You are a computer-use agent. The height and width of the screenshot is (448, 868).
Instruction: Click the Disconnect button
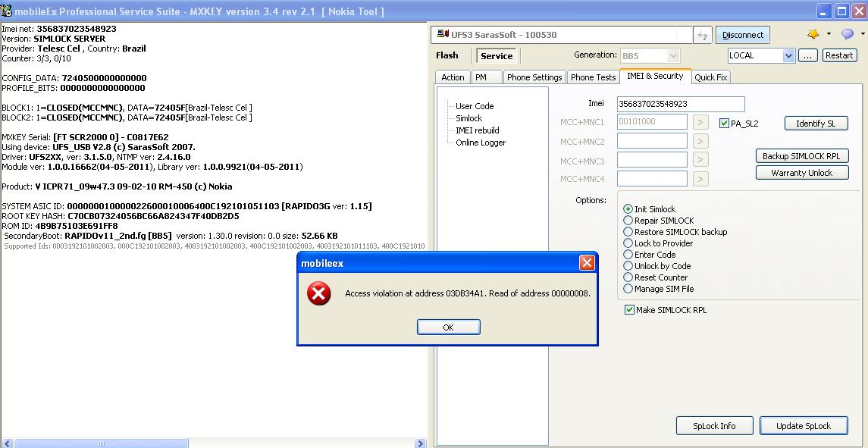(743, 35)
